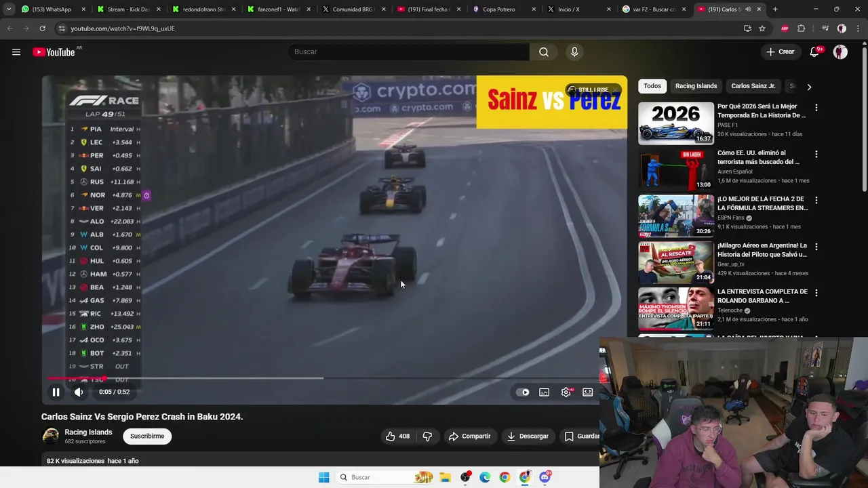Select the Todos filter chip
Viewport: 868px width, 488px height.
pyautogui.click(x=652, y=86)
